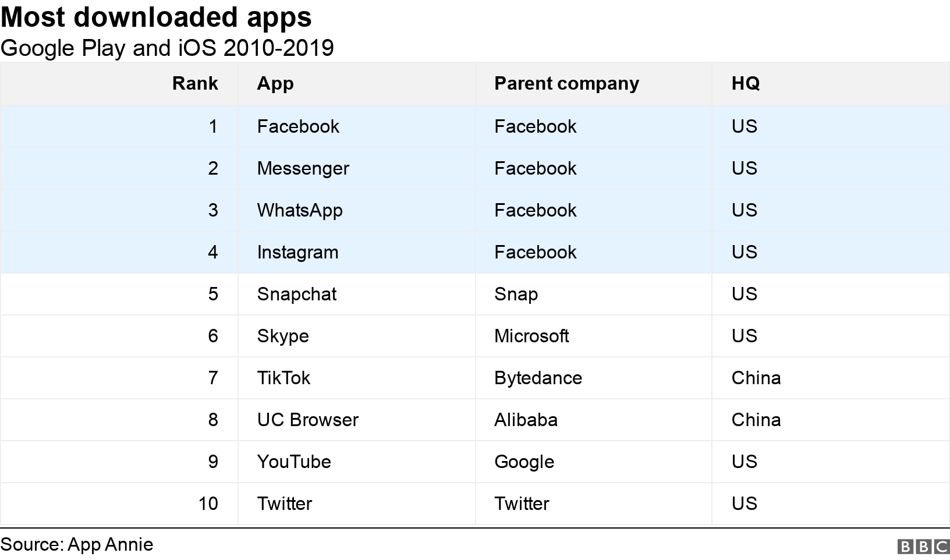Select the Alibaba parent company cell
Image resolution: width=950 pixels, height=560 pixels.
coord(526,420)
